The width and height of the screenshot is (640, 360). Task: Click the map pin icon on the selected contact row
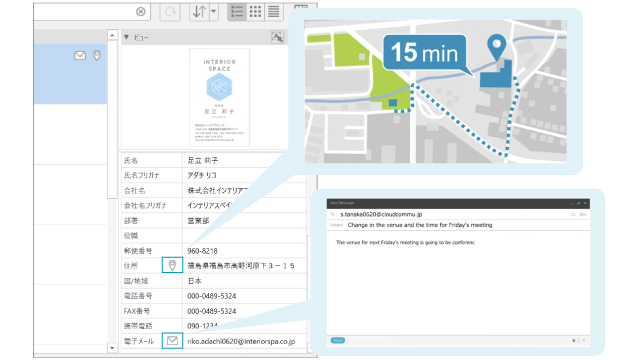[x=97, y=56]
